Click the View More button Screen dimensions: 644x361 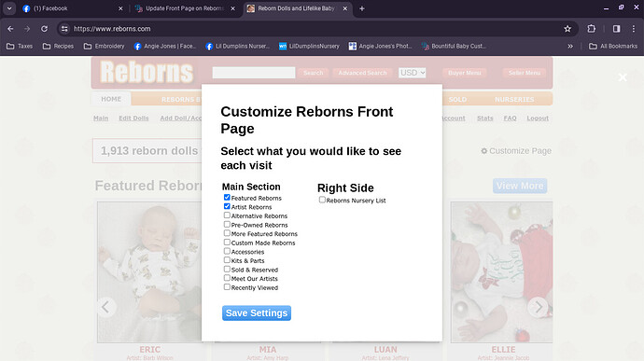(x=520, y=186)
